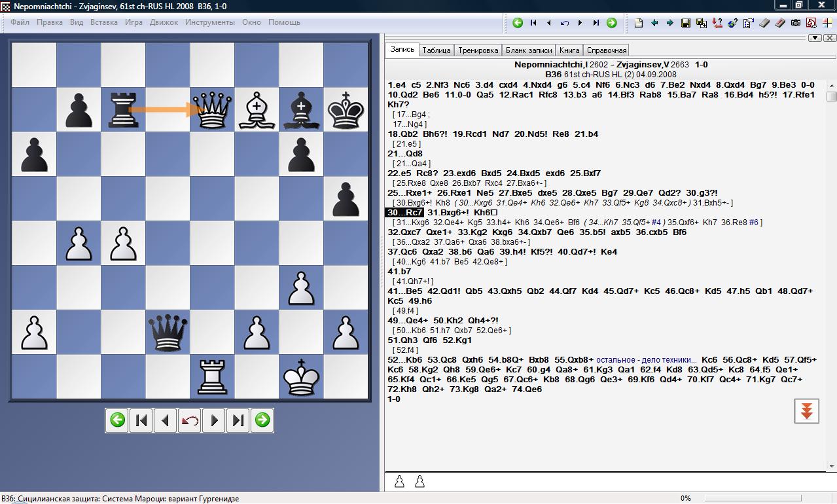Open the Инструменты menu

pos(209,22)
